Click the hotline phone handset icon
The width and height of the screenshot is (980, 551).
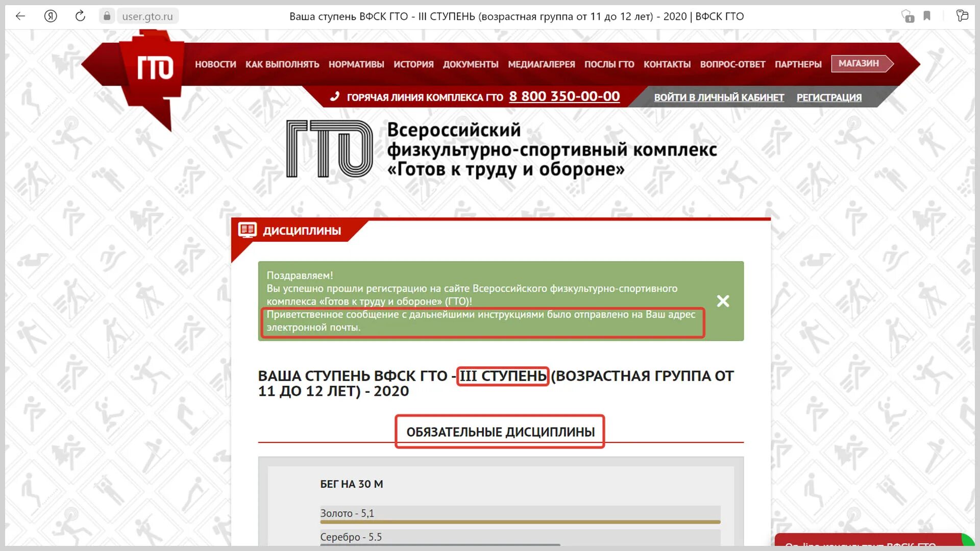(x=335, y=96)
